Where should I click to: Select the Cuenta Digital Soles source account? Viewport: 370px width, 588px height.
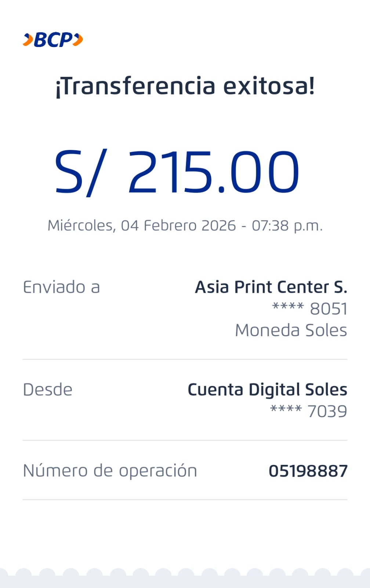tap(267, 390)
